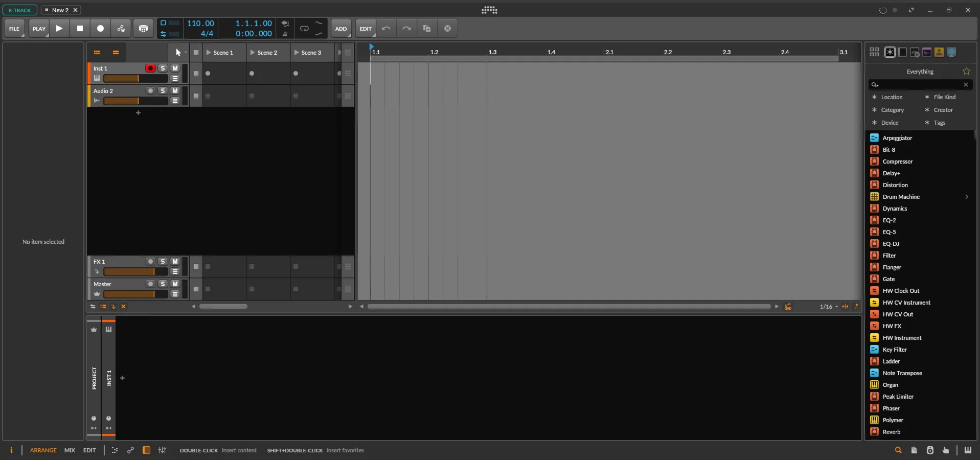Redo the last undone action
The image size is (980, 460).
[x=406, y=29]
